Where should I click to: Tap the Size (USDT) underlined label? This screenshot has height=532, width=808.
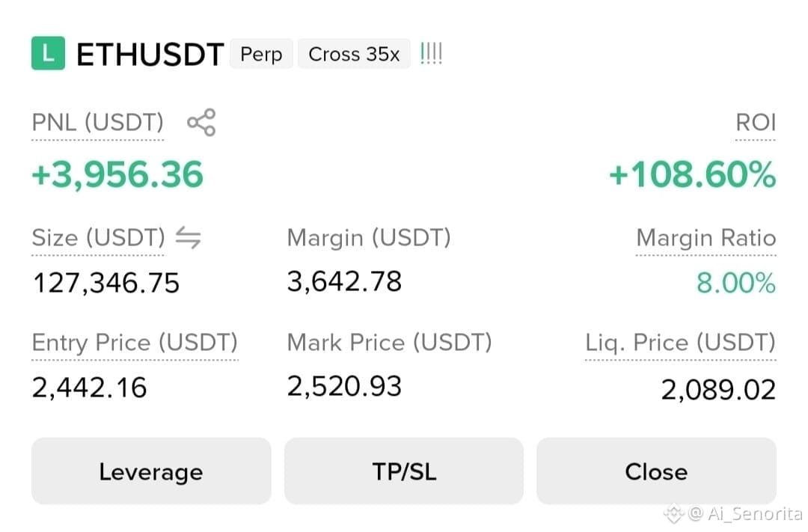click(98, 238)
